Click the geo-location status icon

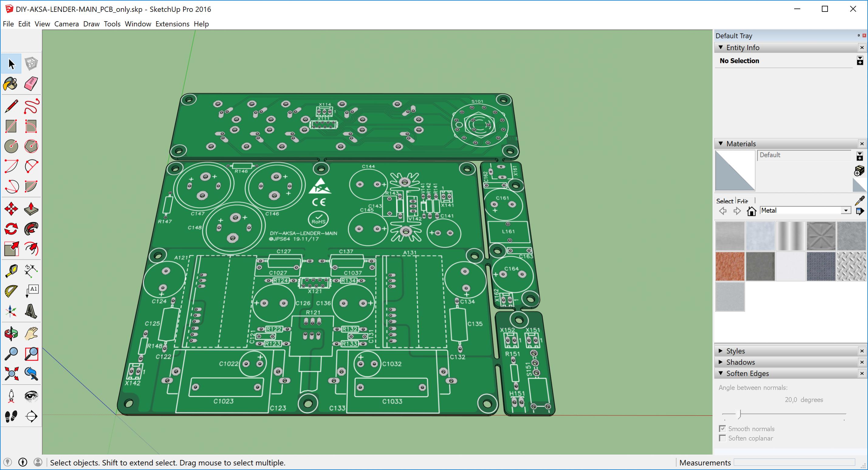point(7,462)
